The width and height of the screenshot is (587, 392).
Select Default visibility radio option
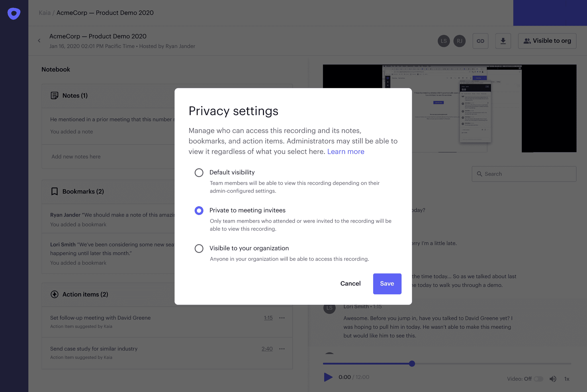click(x=199, y=173)
